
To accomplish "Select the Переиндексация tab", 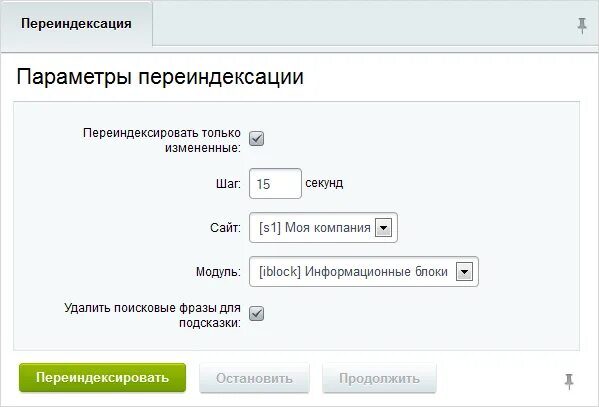I will 76,24.
